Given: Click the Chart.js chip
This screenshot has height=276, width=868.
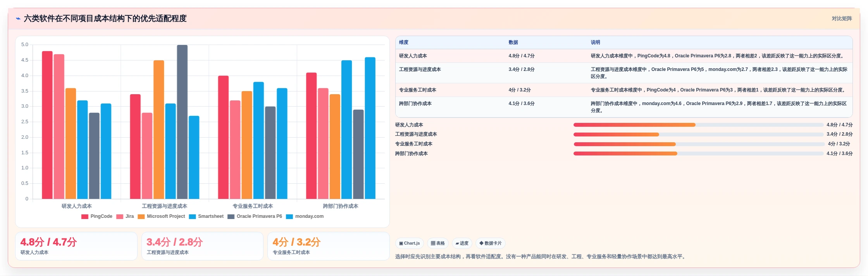Looking at the screenshot, I should coord(409,243).
